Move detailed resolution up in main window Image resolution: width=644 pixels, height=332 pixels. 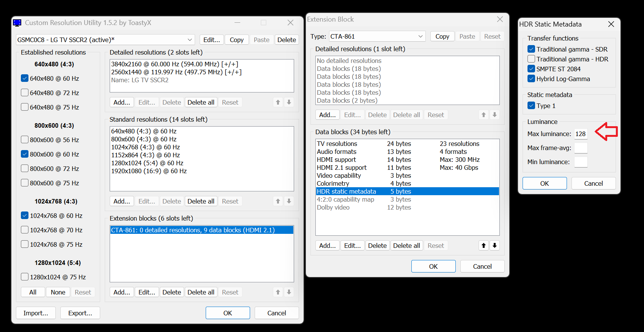click(278, 102)
